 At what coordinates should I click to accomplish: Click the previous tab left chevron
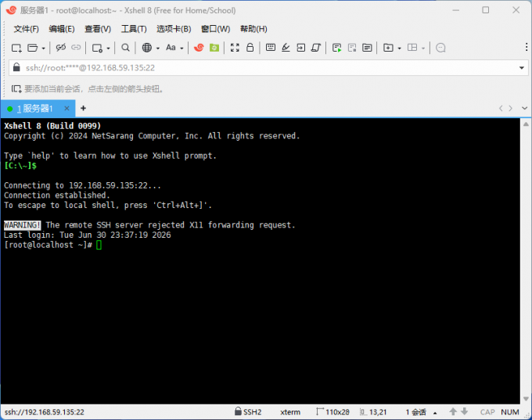click(x=501, y=108)
